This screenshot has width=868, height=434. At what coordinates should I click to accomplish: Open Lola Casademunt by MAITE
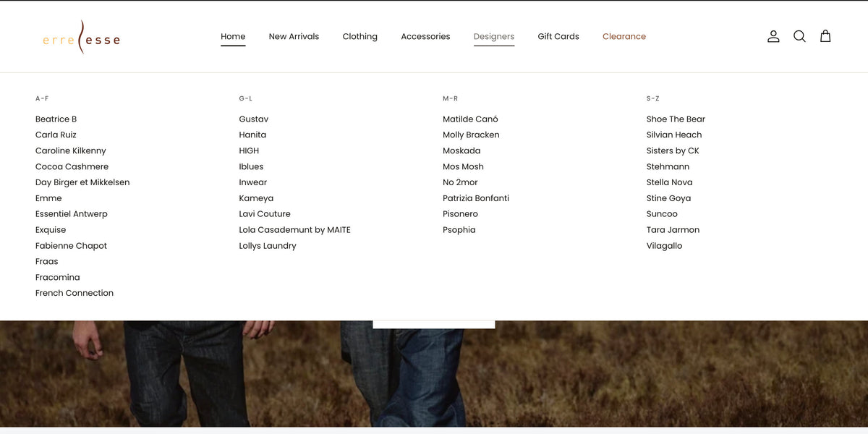tap(294, 230)
